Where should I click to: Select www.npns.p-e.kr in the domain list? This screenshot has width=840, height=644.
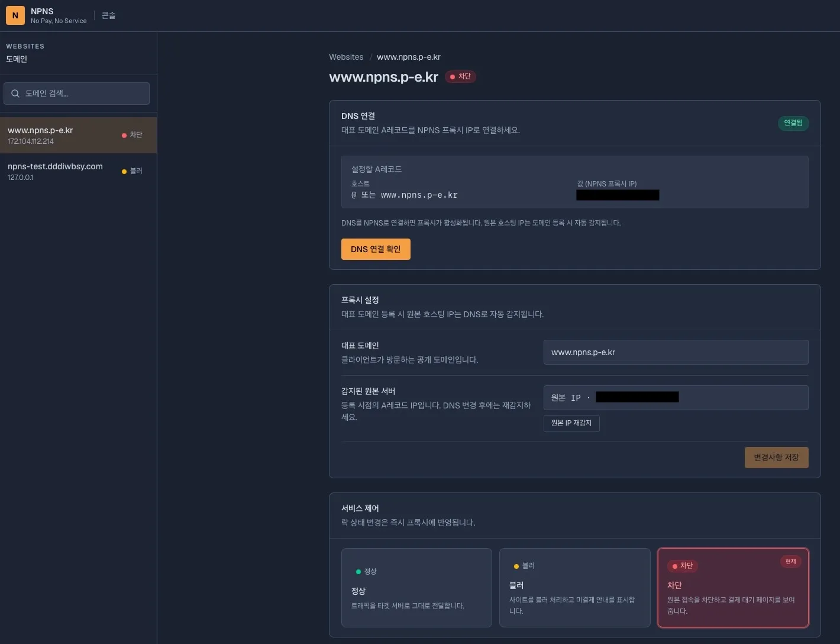pyautogui.click(x=78, y=136)
